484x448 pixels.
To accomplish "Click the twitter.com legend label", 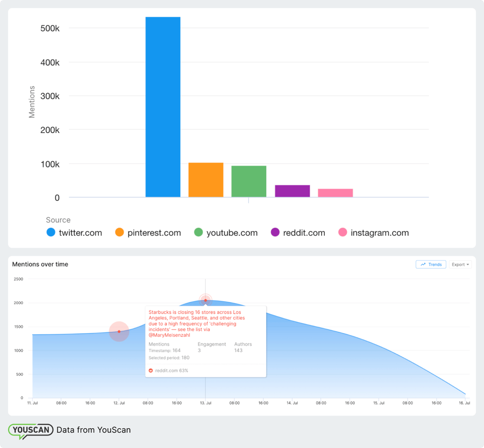I will point(81,233).
